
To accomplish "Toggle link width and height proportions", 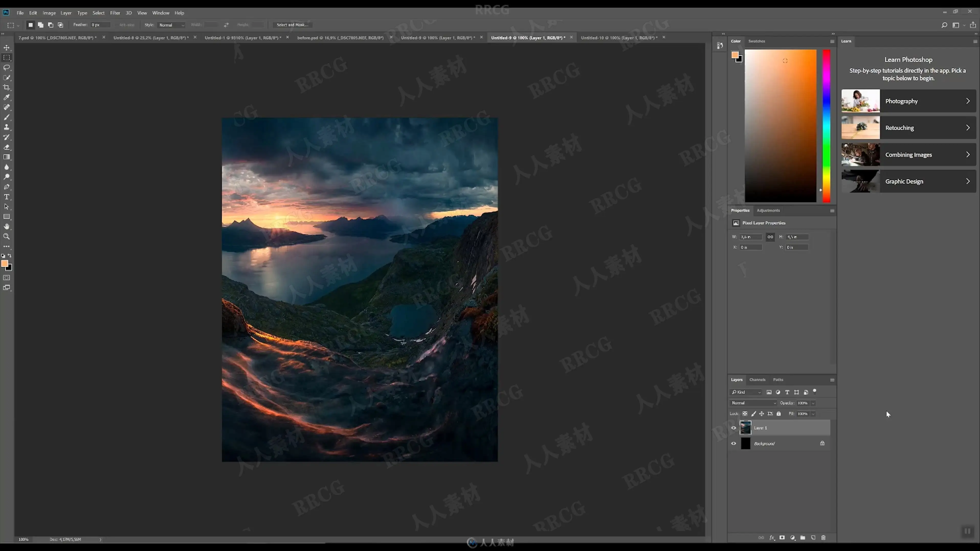I will tap(770, 237).
